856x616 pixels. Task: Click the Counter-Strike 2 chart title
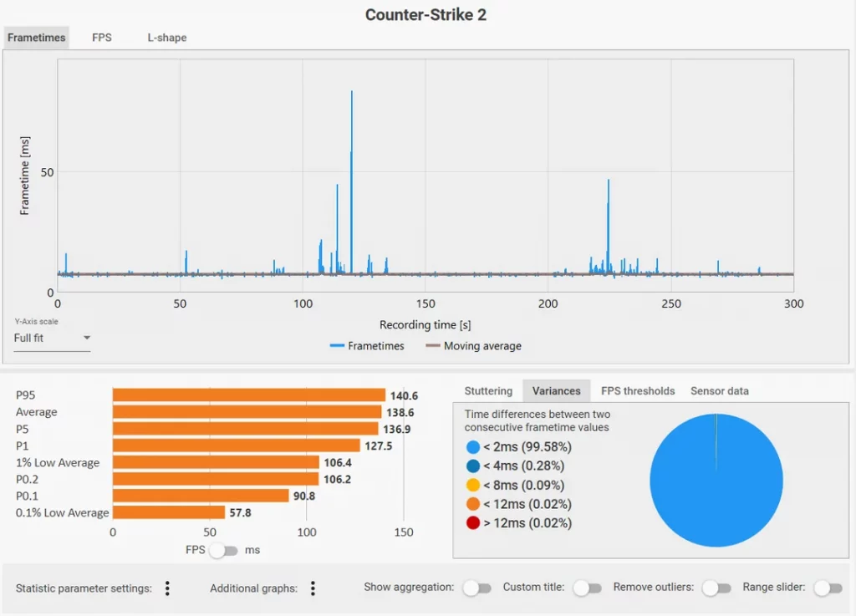[425, 15]
